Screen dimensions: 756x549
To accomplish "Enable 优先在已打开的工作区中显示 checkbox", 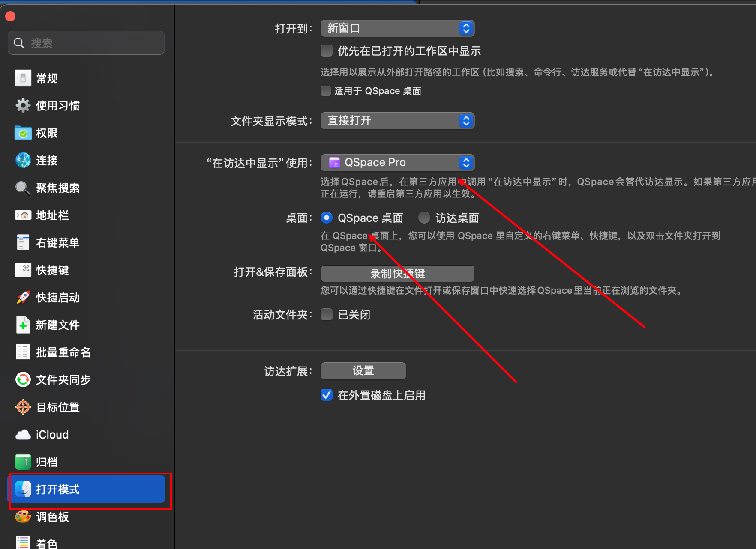I will click(x=327, y=51).
